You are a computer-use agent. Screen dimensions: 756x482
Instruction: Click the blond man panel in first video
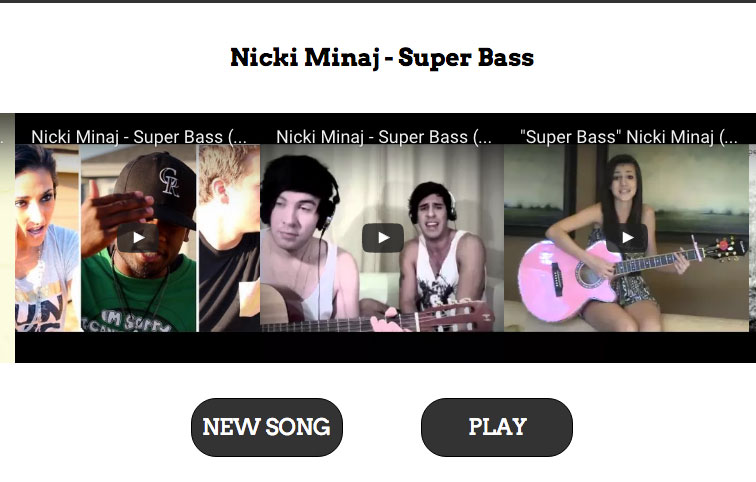click(x=230, y=238)
